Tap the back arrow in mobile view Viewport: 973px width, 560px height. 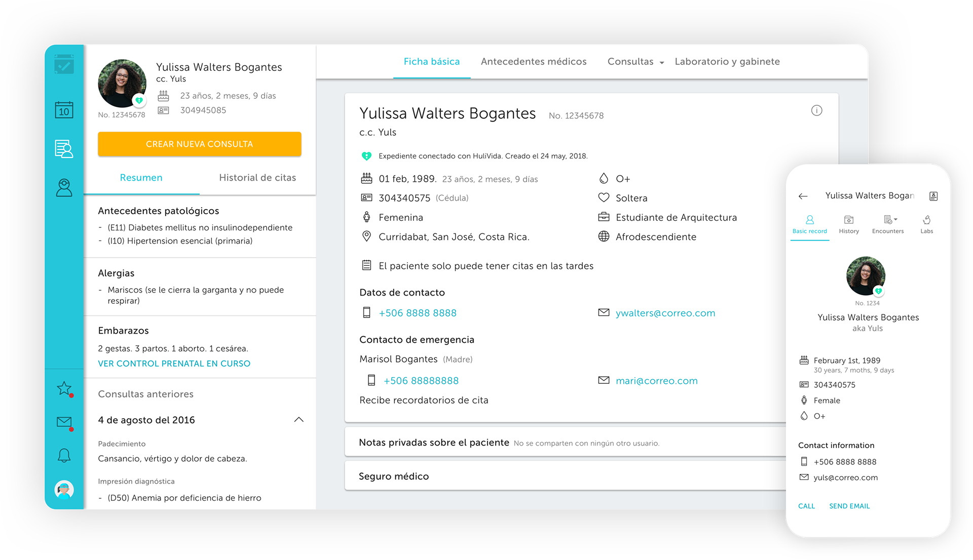(803, 196)
